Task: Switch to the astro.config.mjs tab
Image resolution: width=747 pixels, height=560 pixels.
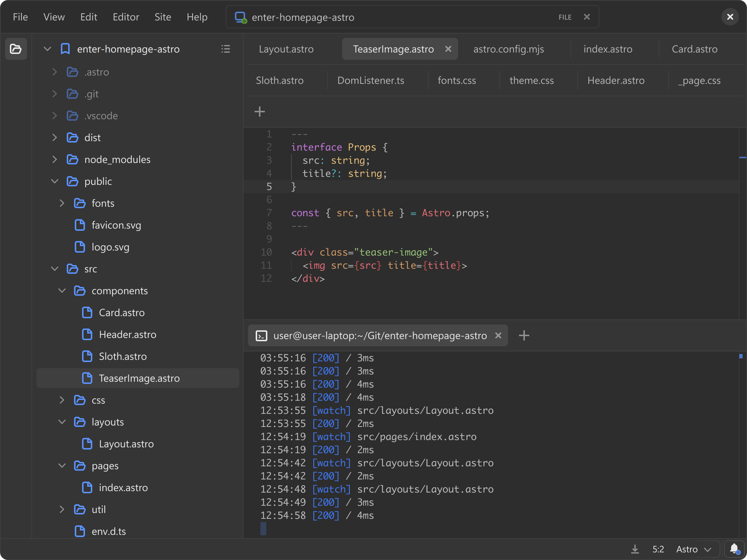Action: click(x=508, y=49)
